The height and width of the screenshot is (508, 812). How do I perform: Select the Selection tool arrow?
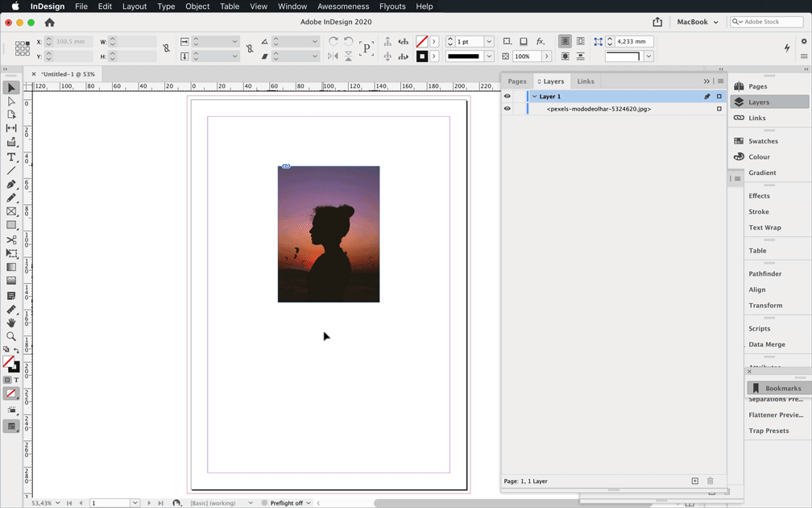(x=11, y=88)
